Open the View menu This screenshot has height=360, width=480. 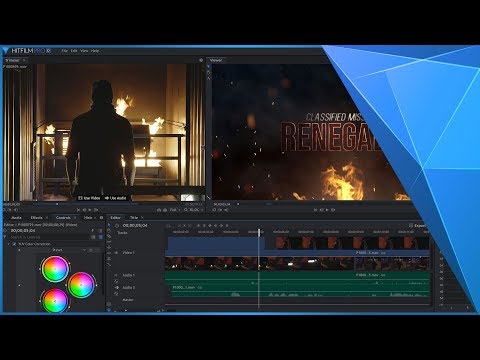pyautogui.click(x=84, y=51)
